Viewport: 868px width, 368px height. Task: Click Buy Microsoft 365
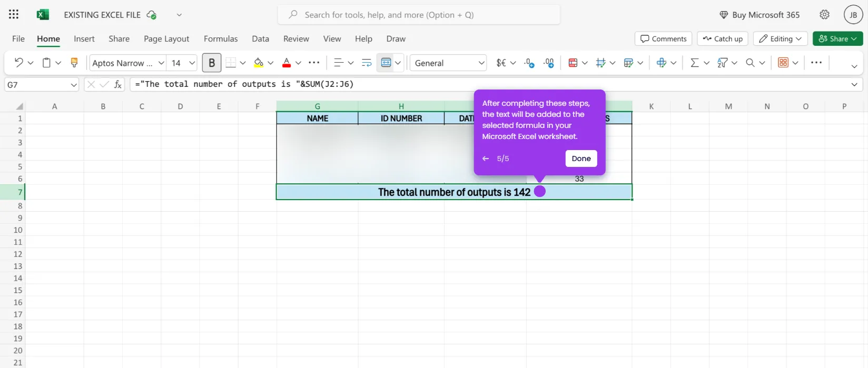[x=759, y=15]
